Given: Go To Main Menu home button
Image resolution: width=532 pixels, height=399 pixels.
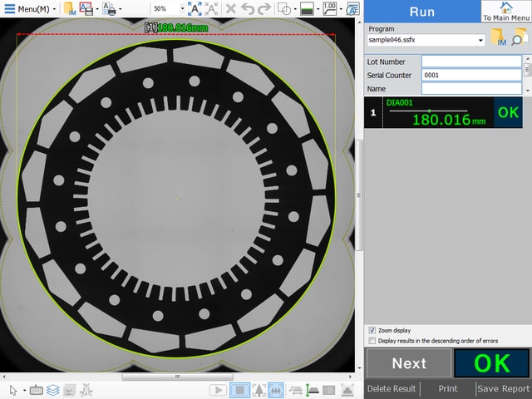Looking at the screenshot, I should coord(506,11).
